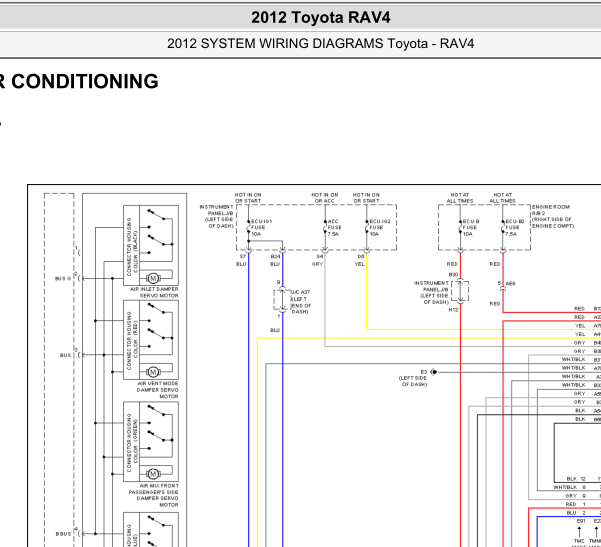Click motor symbol in air inlet damper box

coord(153,278)
